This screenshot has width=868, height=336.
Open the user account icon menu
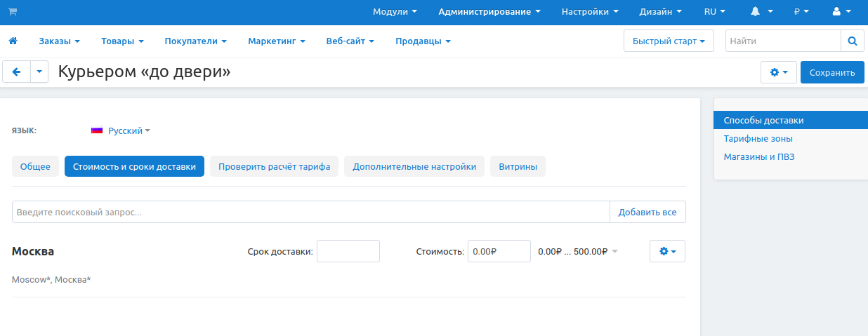pos(841,12)
